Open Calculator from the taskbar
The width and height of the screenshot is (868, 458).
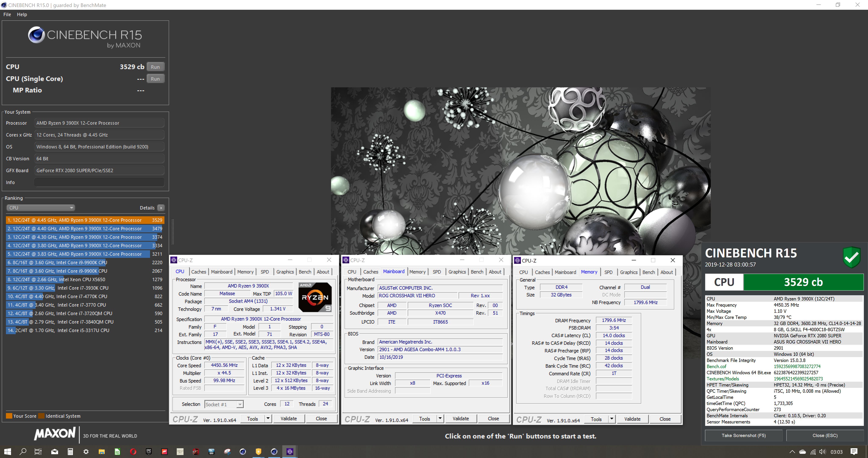click(x=70, y=452)
